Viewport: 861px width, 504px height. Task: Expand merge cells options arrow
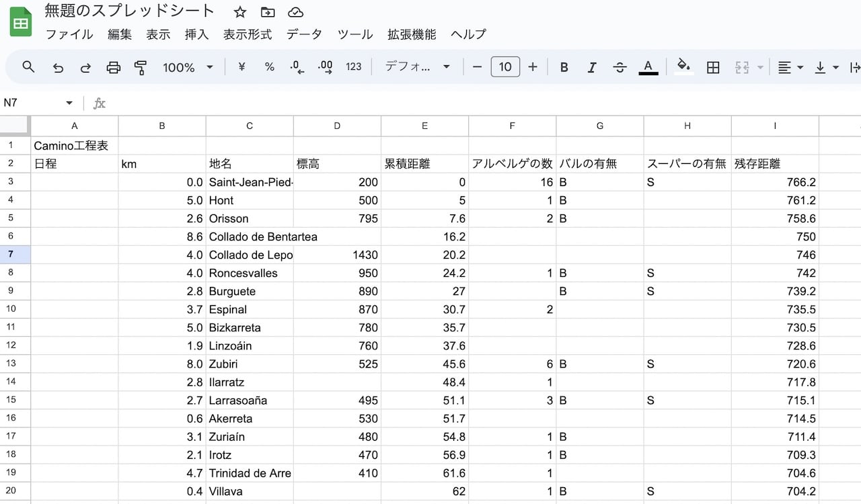[761, 67]
